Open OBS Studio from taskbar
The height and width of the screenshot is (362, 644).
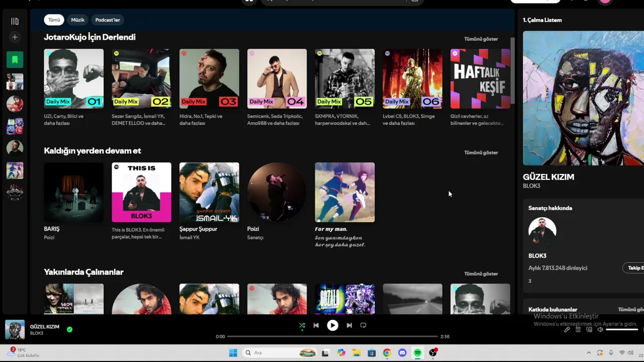[433, 353]
